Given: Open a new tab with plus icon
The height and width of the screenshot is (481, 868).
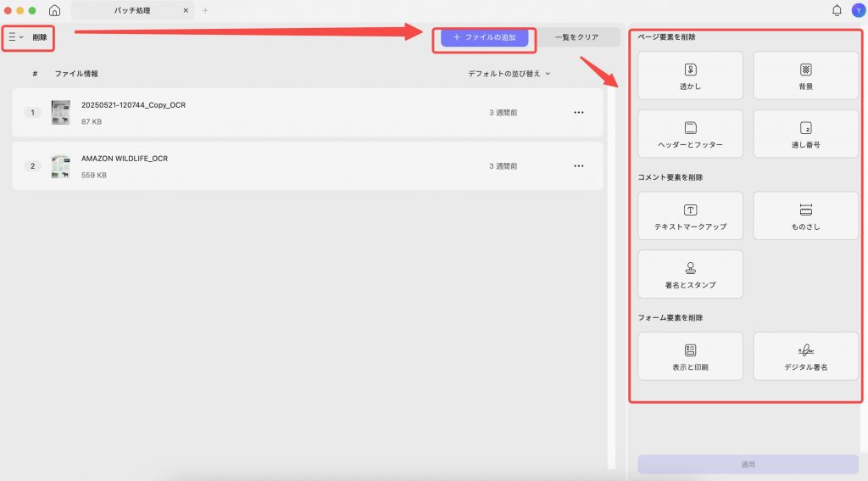Looking at the screenshot, I should pyautogui.click(x=205, y=10).
